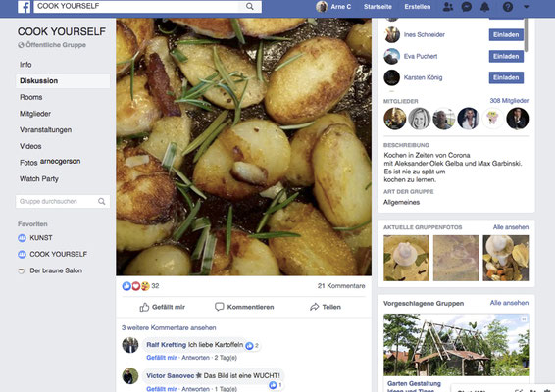Screen dimensions: 555x392
Task: Open the first recent group photo thumbnail
Action: click(x=406, y=259)
